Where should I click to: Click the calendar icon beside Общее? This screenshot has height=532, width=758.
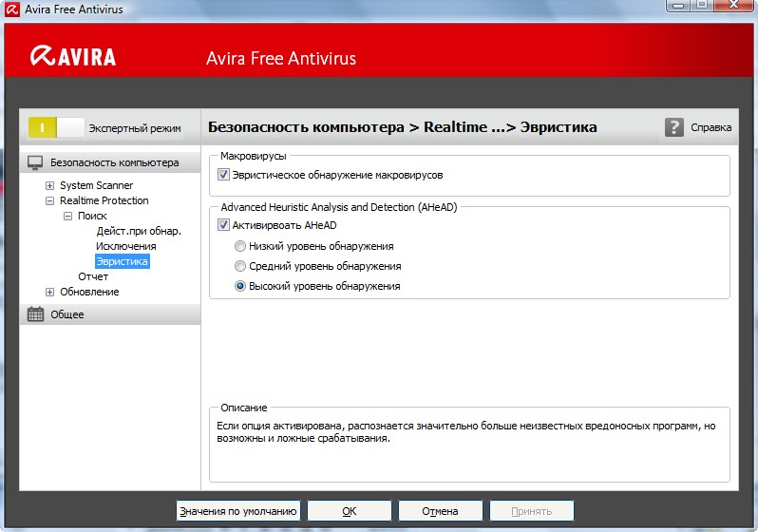point(35,314)
